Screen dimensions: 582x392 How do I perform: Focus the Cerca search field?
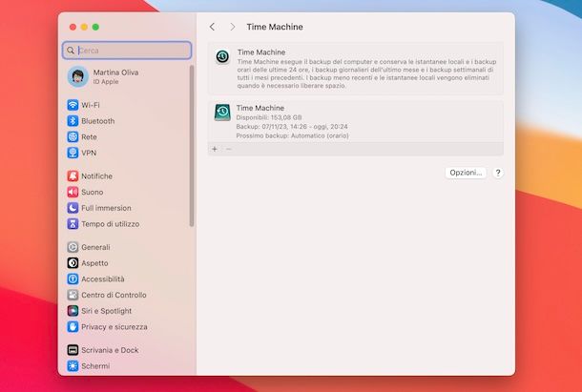tap(127, 51)
